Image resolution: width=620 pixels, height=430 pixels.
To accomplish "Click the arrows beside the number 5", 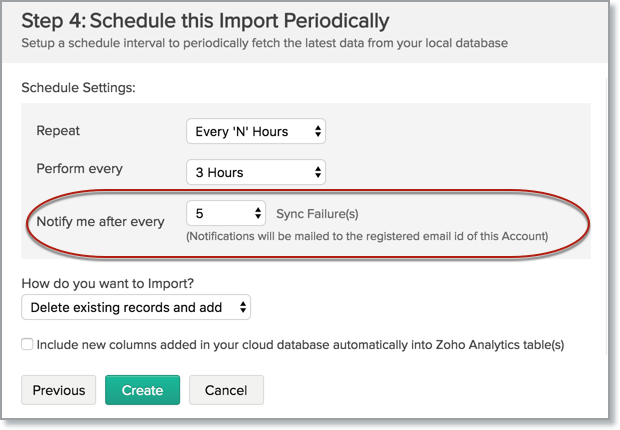I will (x=258, y=213).
